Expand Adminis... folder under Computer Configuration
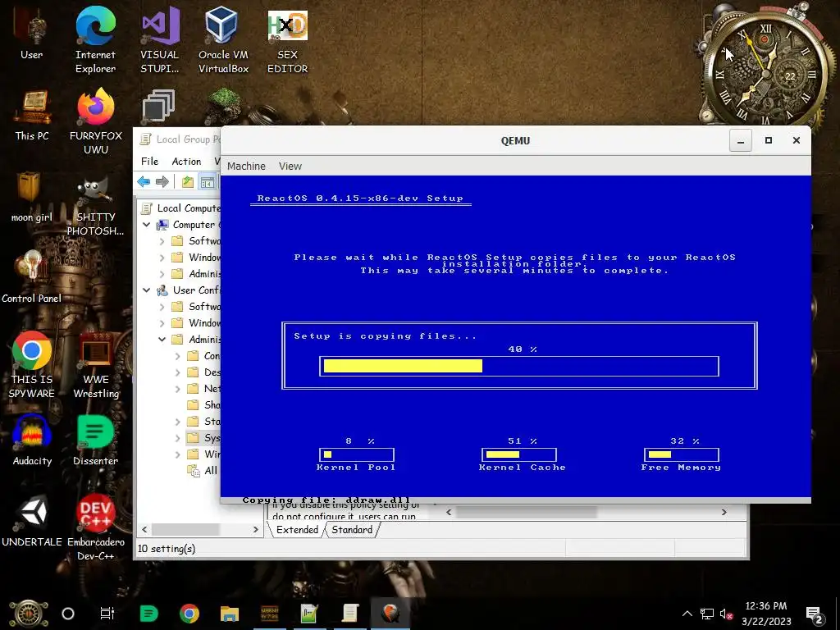840x630 pixels. pos(162,274)
